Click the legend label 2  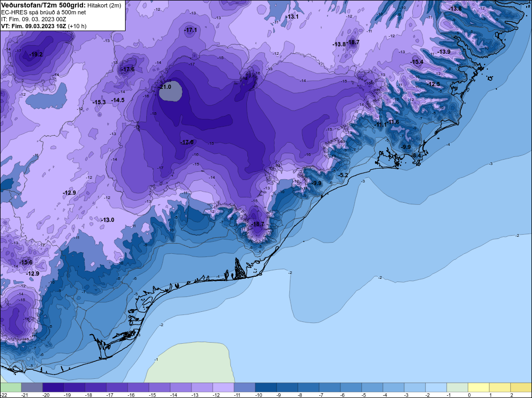pos(512,395)
